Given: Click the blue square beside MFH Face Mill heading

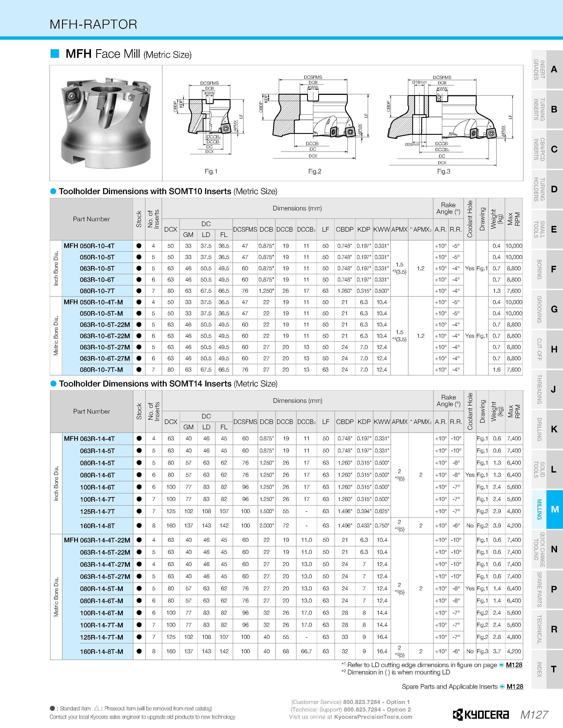Looking at the screenshot, I should coord(55,54).
